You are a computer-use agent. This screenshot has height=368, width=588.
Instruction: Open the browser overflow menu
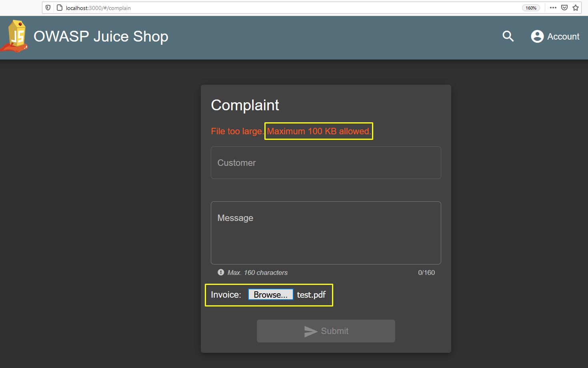tap(553, 8)
